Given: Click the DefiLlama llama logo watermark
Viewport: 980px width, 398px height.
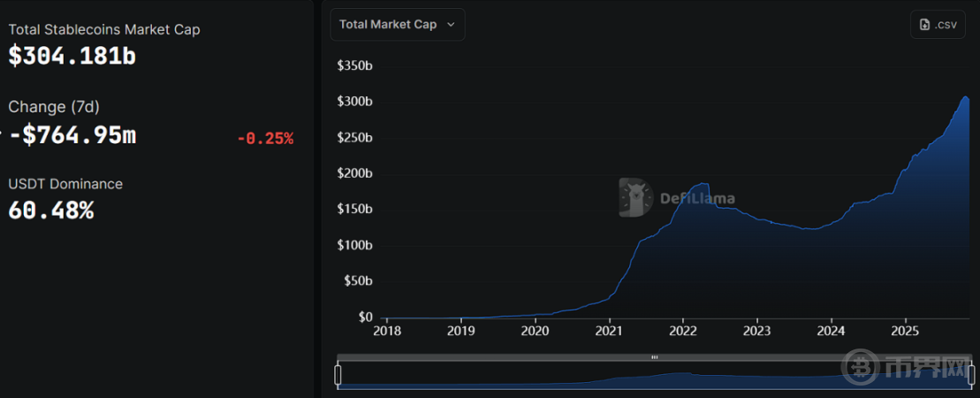Looking at the screenshot, I should (x=635, y=197).
